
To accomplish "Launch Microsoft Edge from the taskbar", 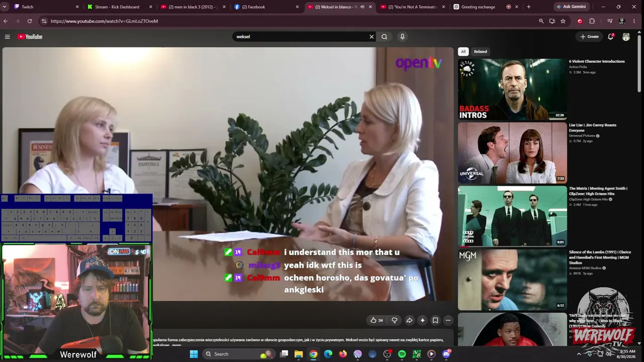I will [x=328, y=354].
